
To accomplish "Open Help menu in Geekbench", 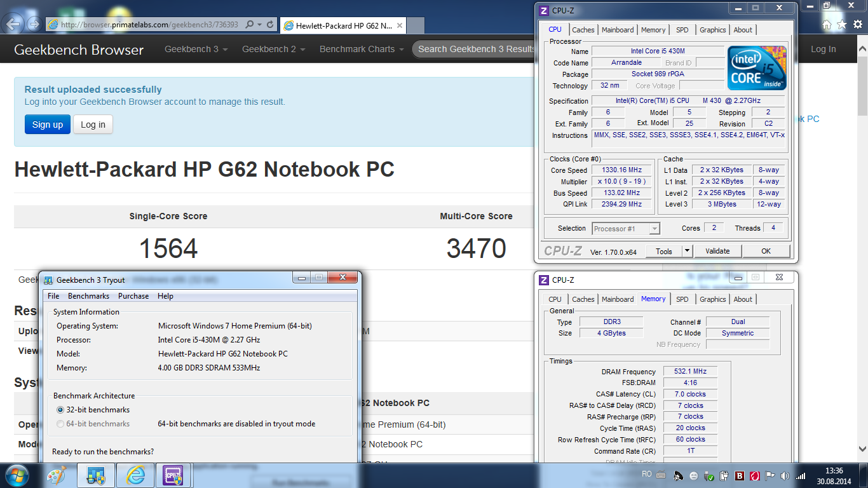I will point(165,296).
